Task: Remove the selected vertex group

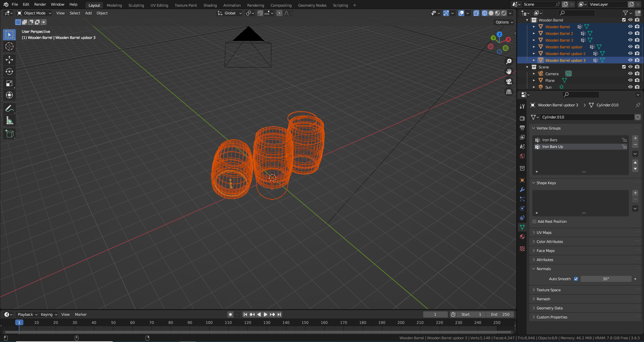Action: tap(635, 145)
